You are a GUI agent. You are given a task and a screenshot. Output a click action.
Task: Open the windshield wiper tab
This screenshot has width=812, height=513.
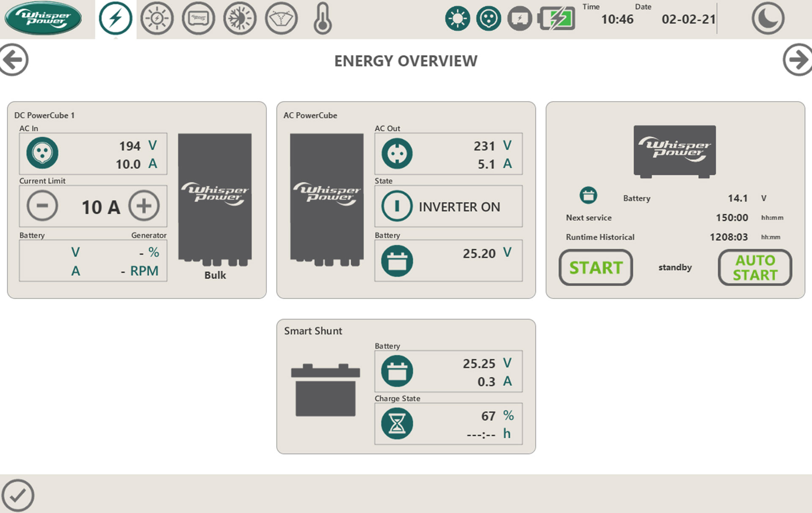point(281,19)
